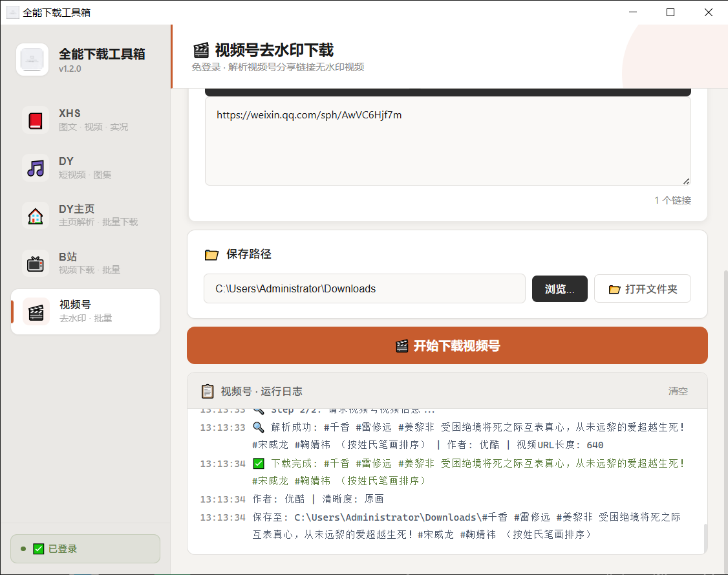Click the app logo beside 全能下载工具箱
Screen dimensions: 728x575
[32, 60]
